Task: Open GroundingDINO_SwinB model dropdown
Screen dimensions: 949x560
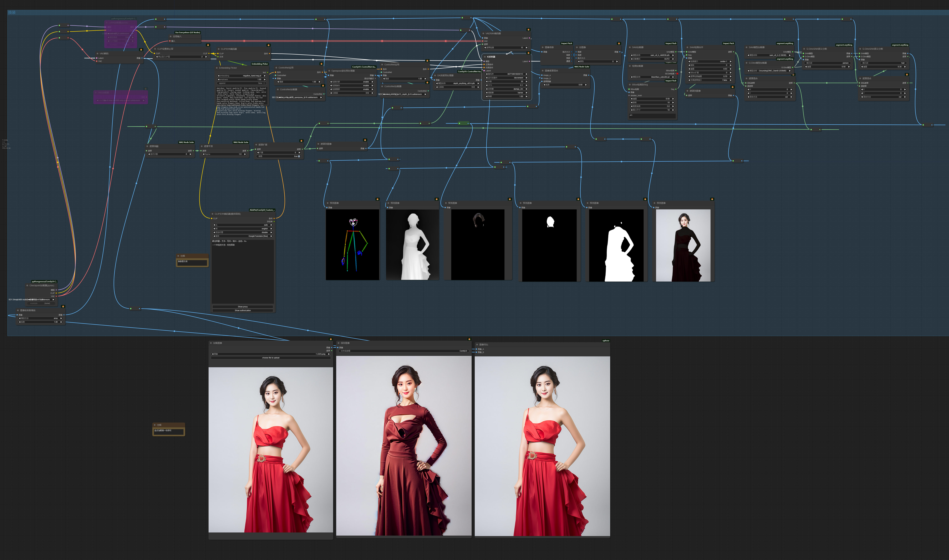Action: [x=769, y=71]
